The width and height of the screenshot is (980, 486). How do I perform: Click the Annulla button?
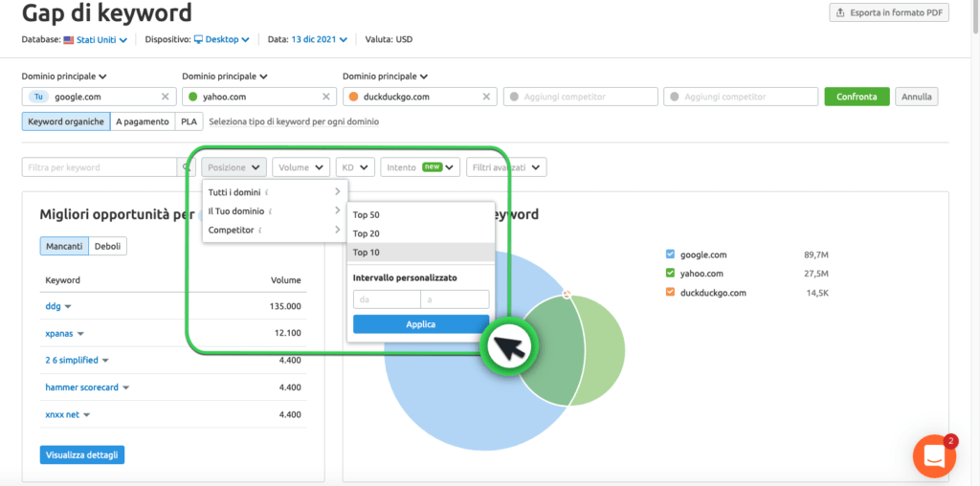pyautogui.click(x=917, y=97)
